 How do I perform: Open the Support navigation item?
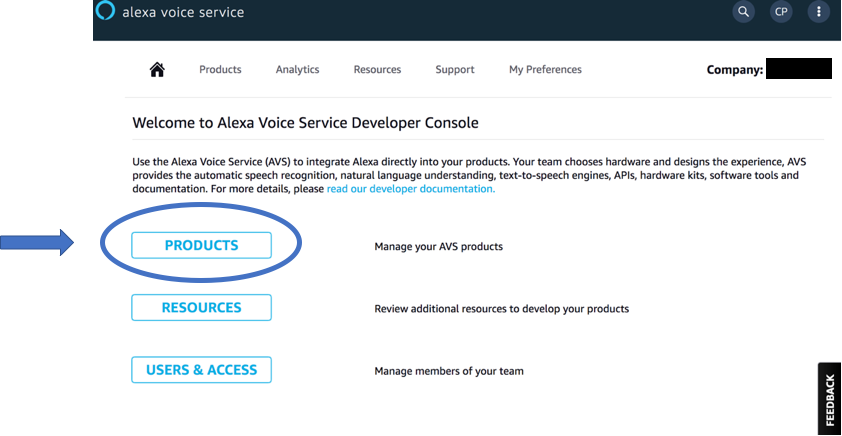[455, 69]
